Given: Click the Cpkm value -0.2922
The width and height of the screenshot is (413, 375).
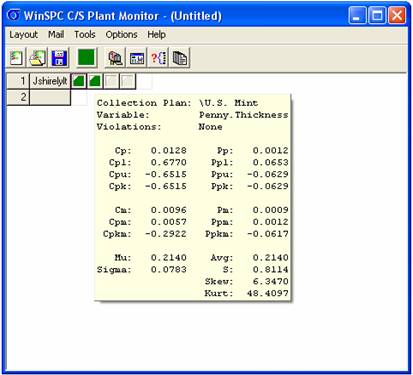Looking at the screenshot, I should click(166, 234).
